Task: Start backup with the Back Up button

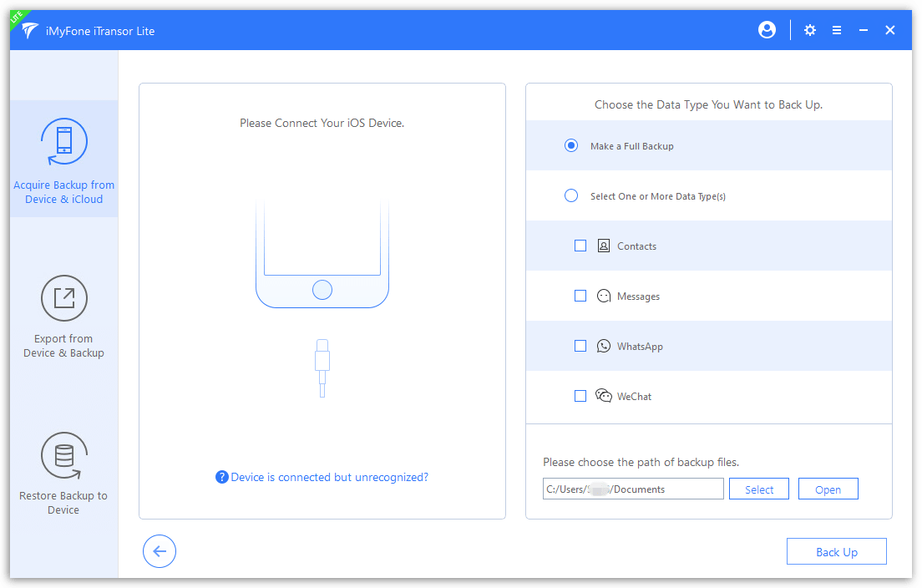Action: (837, 552)
